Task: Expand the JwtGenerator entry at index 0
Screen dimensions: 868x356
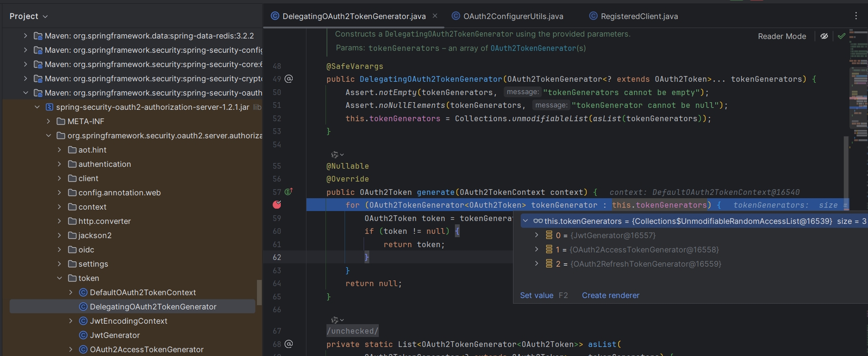Action: click(x=537, y=235)
